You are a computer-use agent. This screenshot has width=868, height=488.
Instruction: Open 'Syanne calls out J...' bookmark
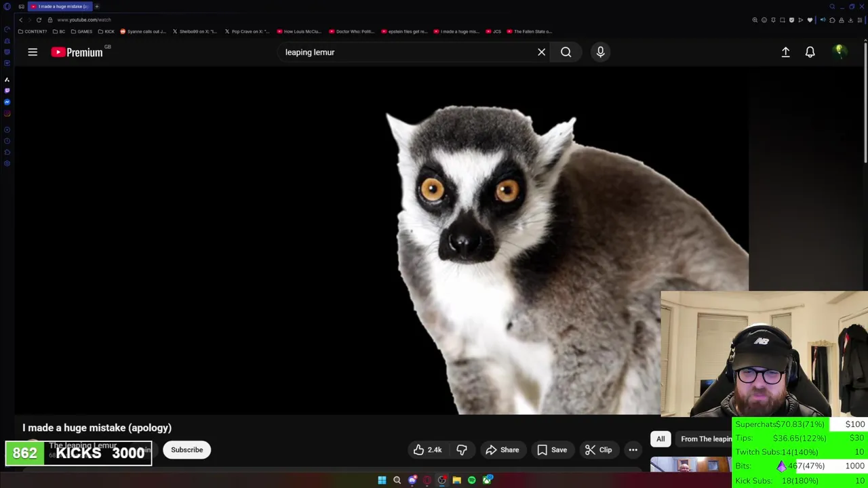tap(143, 31)
